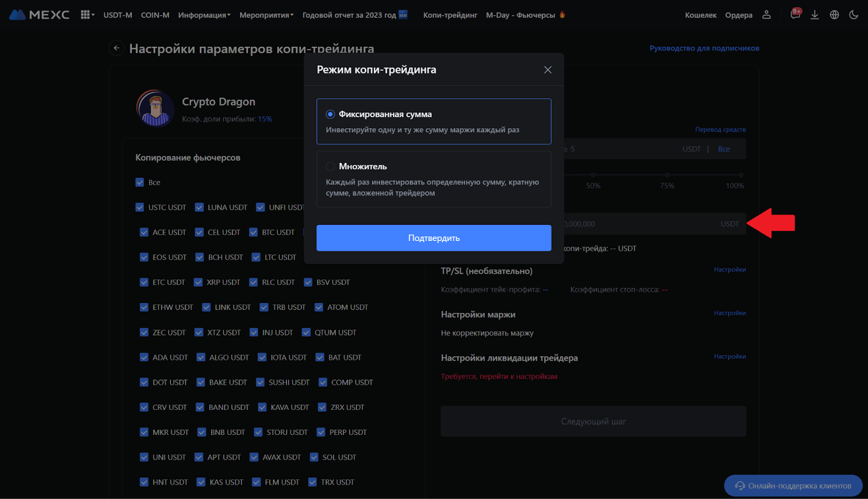Close the copy trading mode dialog
Viewport: 868px width, 499px height.
tap(547, 70)
